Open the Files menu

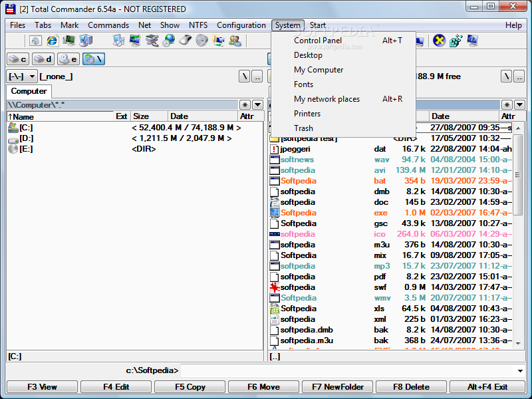18,25
